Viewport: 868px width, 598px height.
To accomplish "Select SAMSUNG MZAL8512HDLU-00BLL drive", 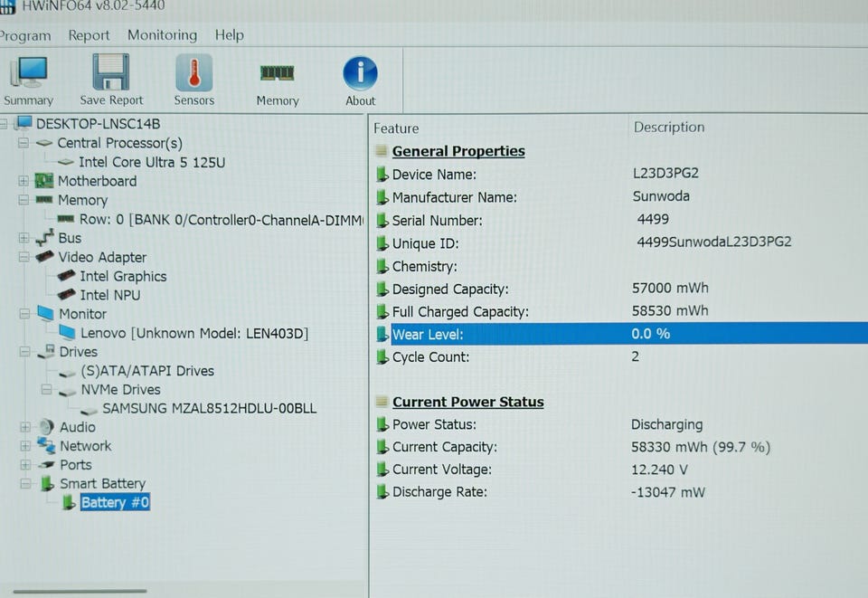I will click(209, 408).
